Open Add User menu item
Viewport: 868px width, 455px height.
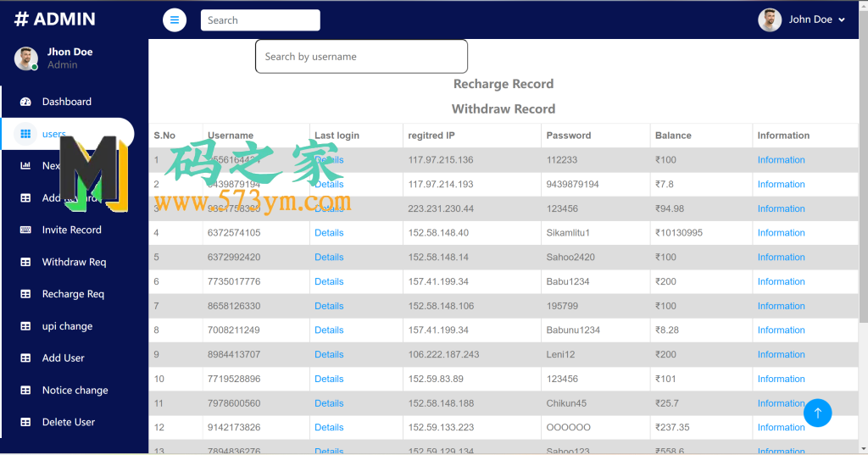pos(67,358)
